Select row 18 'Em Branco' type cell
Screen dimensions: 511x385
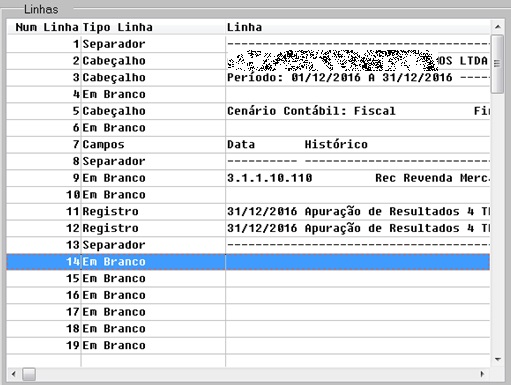(x=153, y=329)
